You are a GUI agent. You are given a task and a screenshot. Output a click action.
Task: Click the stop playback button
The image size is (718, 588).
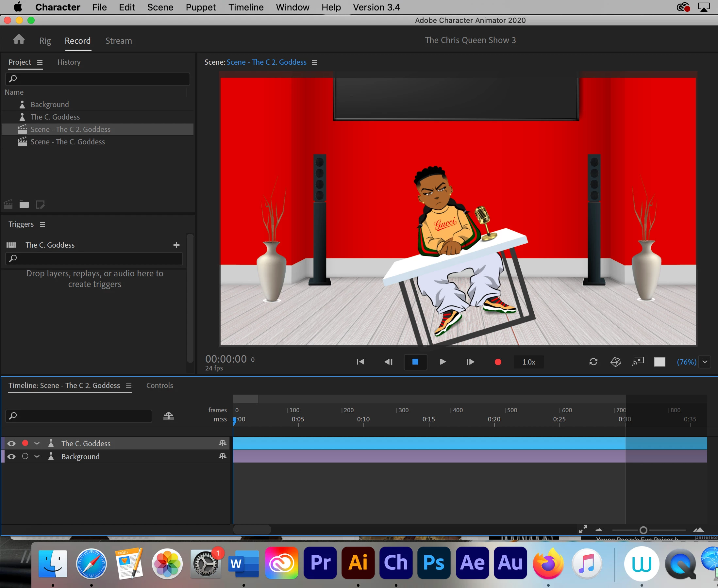(415, 362)
